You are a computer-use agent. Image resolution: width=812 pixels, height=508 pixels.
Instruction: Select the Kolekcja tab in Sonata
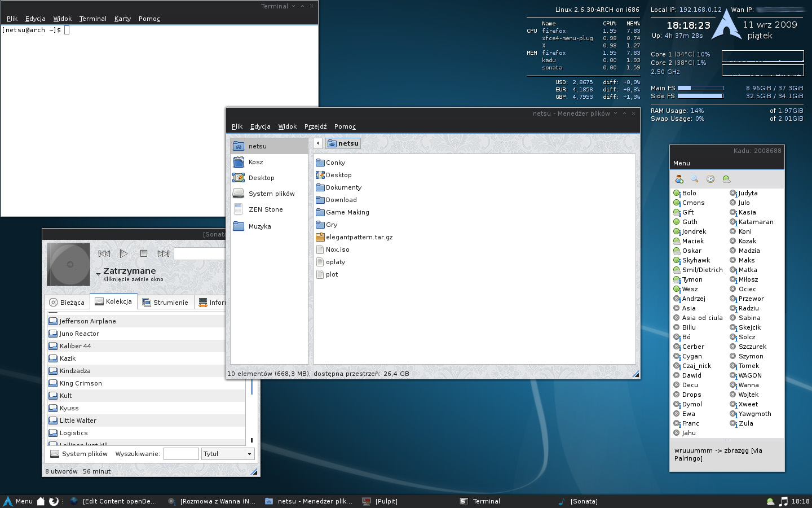click(113, 301)
